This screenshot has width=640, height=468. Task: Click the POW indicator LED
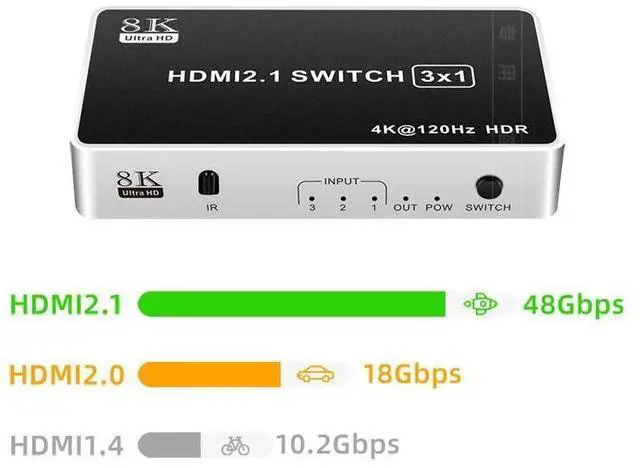pos(437,199)
